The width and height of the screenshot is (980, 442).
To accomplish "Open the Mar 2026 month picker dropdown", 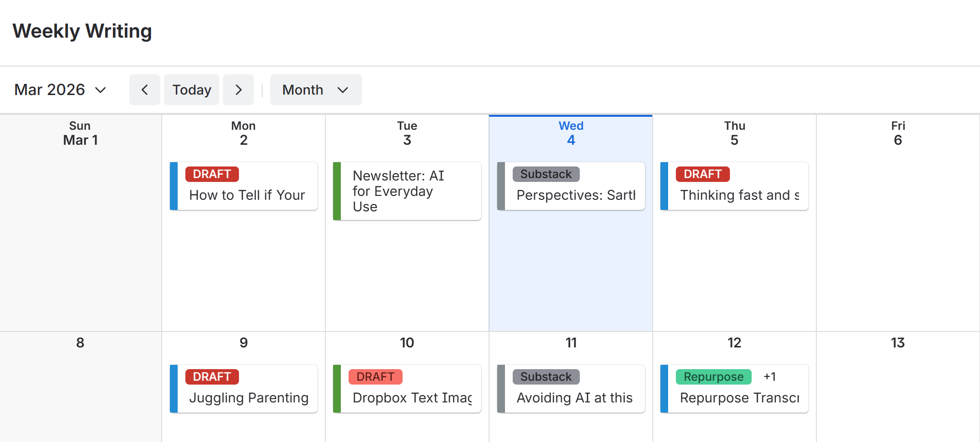I will pos(60,90).
